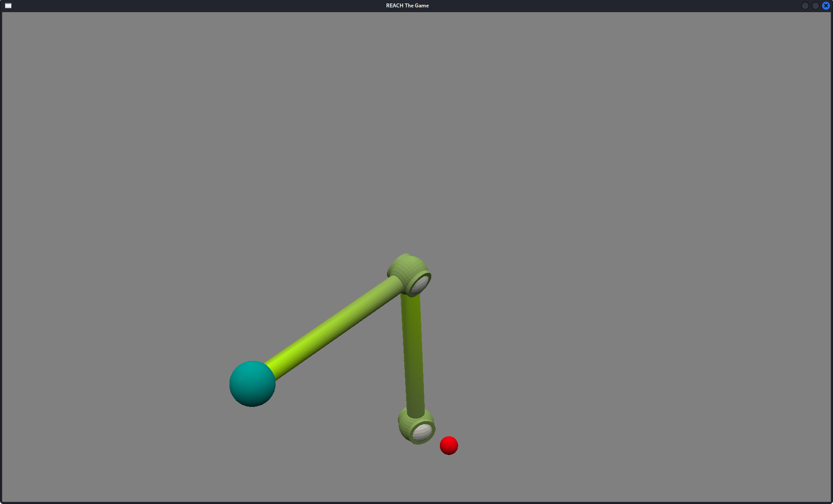Click the white cap on upper joint

(x=420, y=284)
